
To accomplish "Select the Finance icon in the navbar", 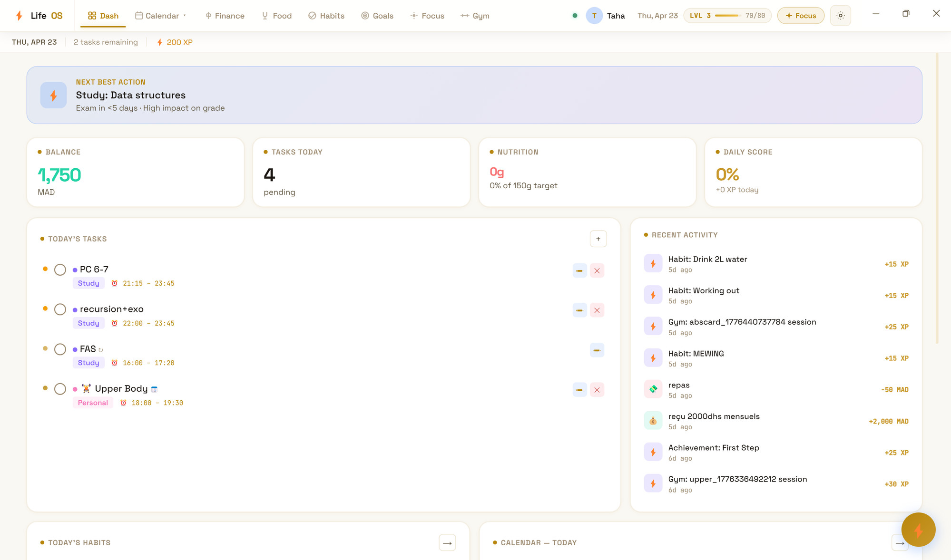I will 208,15.
